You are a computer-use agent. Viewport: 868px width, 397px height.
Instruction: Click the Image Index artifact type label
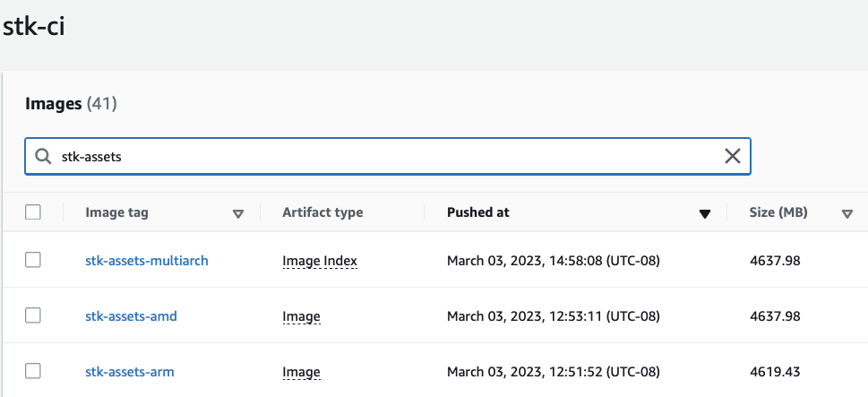(320, 261)
